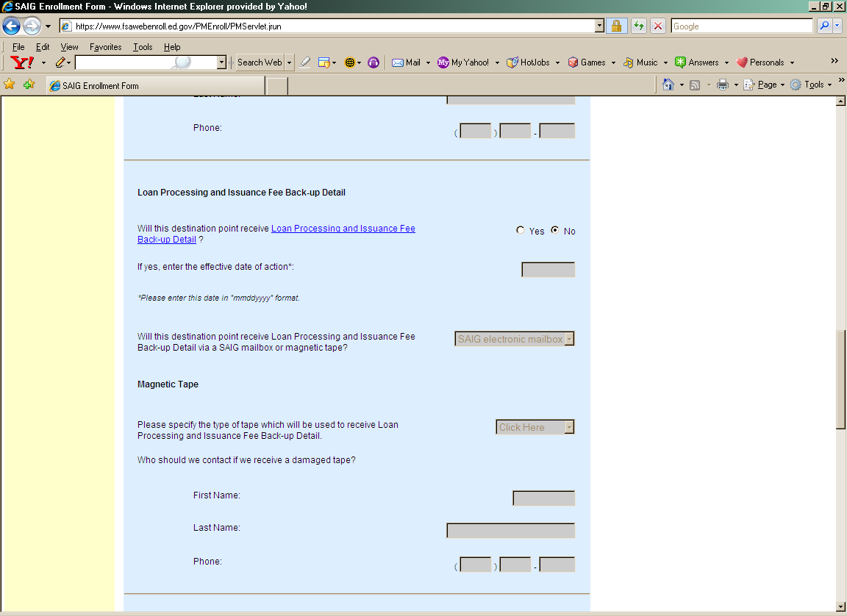Click the browser Back arrow button

point(12,26)
